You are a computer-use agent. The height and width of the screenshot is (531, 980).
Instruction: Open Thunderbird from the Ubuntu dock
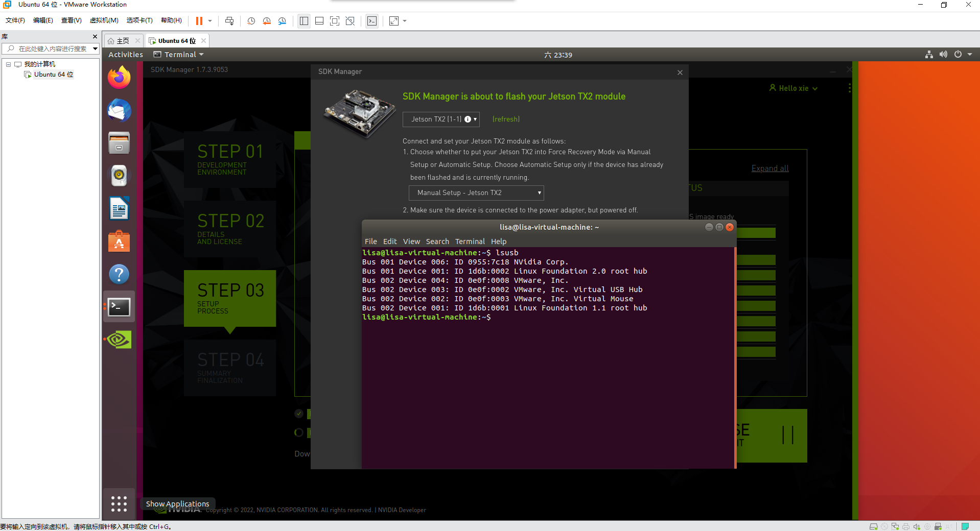[119, 110]
